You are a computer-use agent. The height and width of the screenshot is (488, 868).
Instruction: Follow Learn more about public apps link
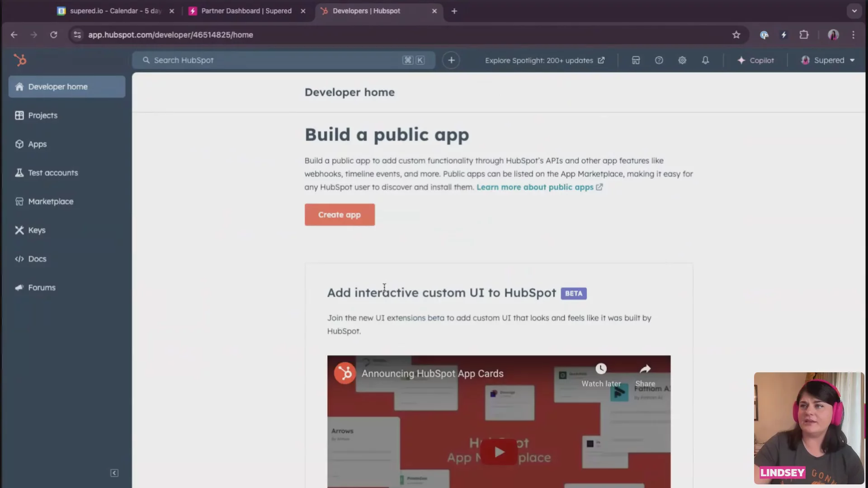(539, 187)
